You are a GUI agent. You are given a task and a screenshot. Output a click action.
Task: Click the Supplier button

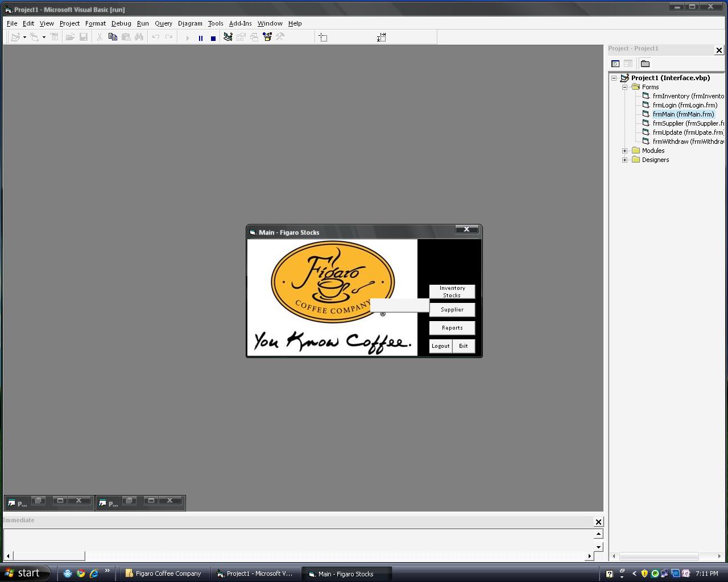click(x=452, y=310)
